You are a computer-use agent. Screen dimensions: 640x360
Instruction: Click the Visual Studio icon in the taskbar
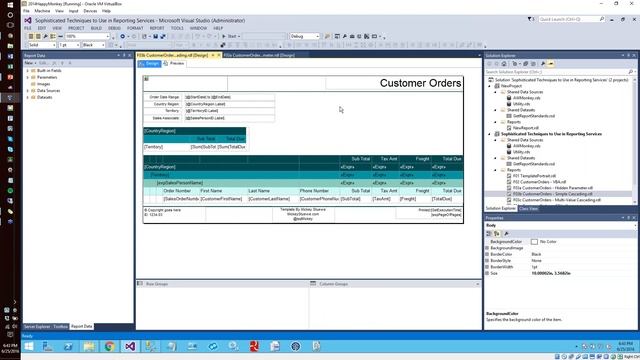point(130,347)
